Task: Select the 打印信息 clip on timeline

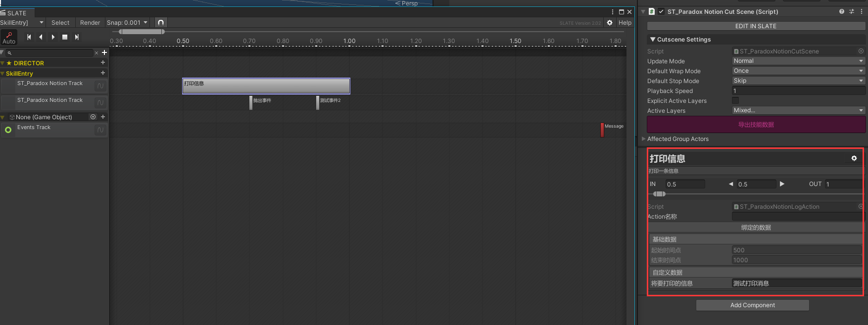Action: pos(266,86)
